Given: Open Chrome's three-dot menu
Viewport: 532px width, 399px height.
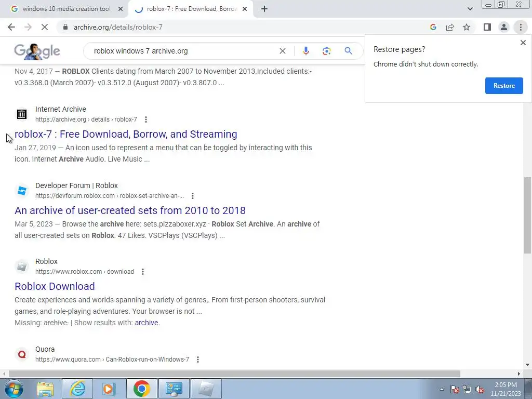Looking at the screenshot, I should tap(521, 27).
